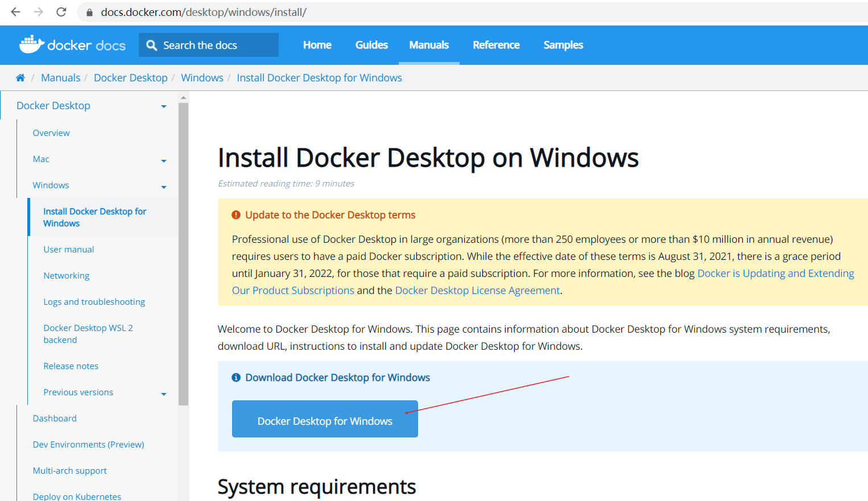Click Install Docker Desktop on Windows title
This screenshot has width=868, height=501.
click(428, 158)
